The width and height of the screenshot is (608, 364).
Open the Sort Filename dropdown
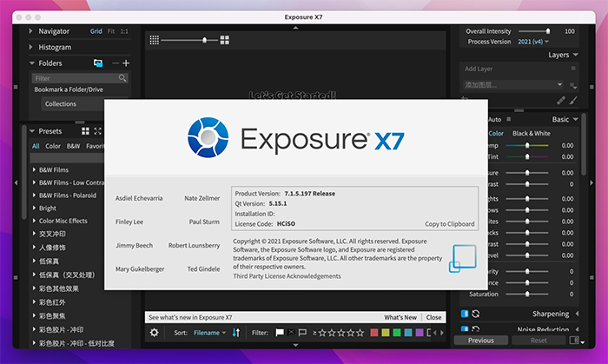click(210, 333)
